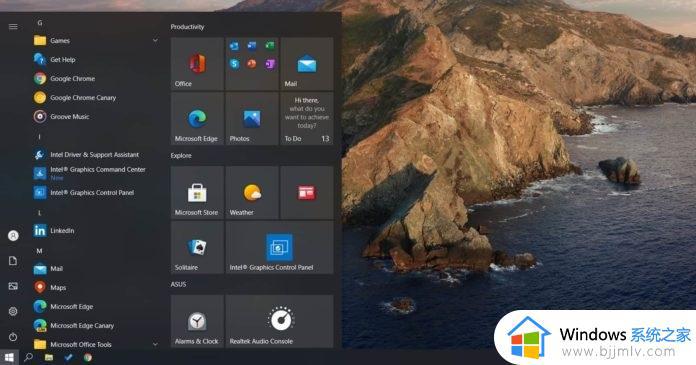The width and height of the screenshot is (696, 365).
Task: Jump to app letter L header
Action: tap(40, 213)
